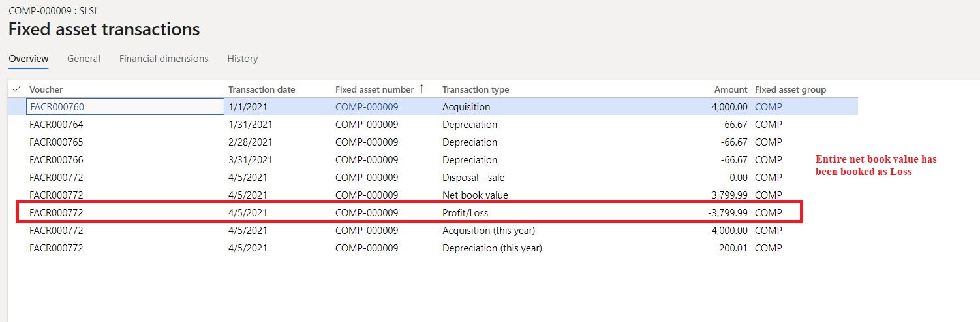980x322 pixels.
Task: Open COMP fixed asset group link in first row
Action: click(768, 107)
